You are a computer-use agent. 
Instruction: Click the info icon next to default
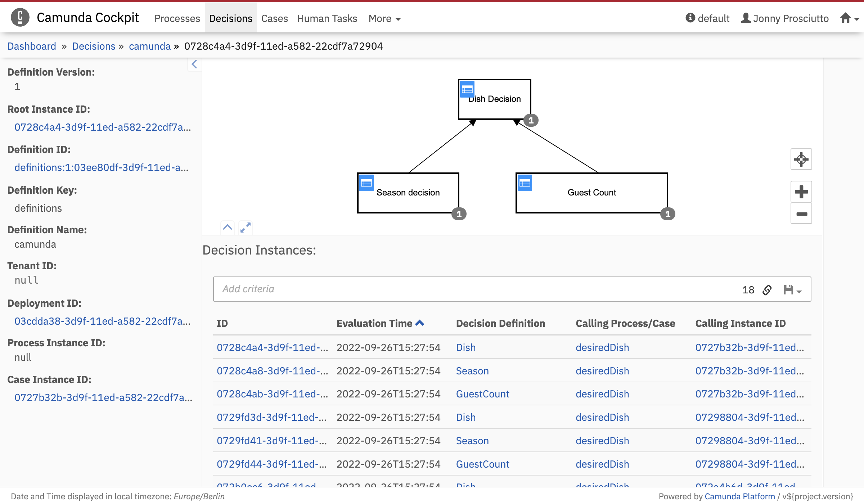[690, 18]
